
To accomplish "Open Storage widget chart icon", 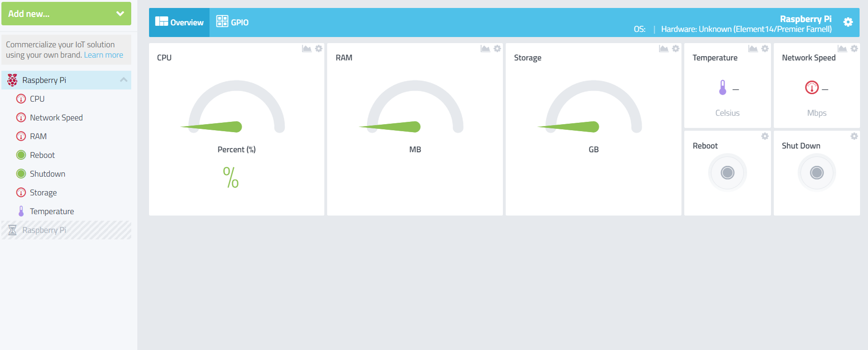I will (664, 49).
